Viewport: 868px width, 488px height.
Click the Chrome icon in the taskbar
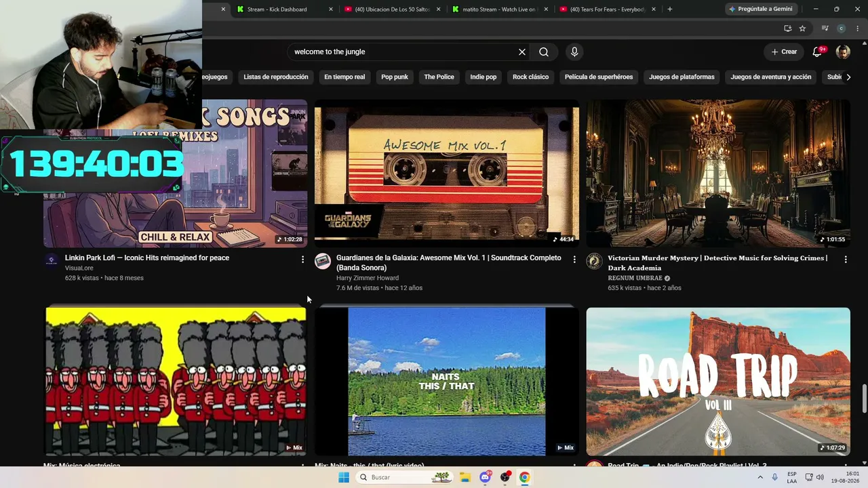[524, 477]
